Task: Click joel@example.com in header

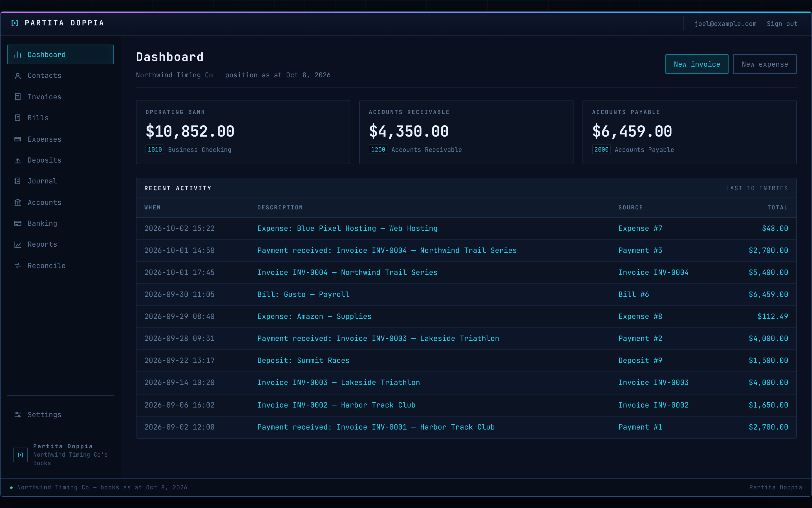Action: point(725,24)
